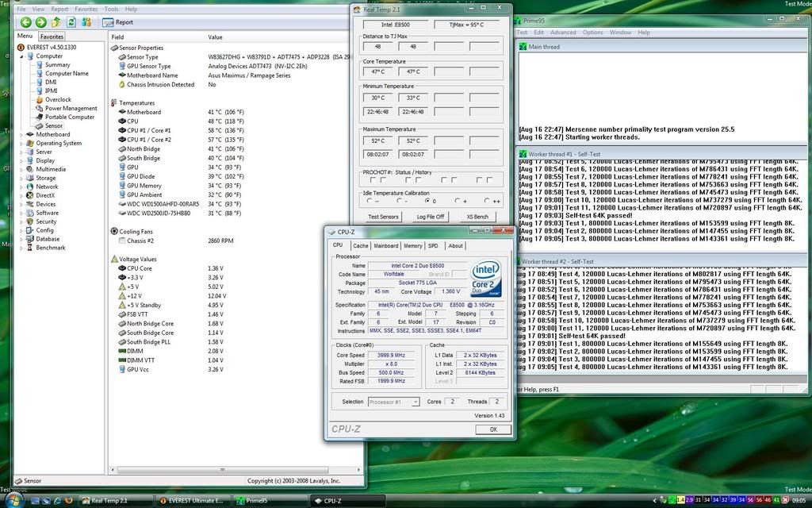This screenshot has height=508, width=812.
Task: Click the EVEREST horizontal scrollbar right arrow
Action: (x=359, y=470)
